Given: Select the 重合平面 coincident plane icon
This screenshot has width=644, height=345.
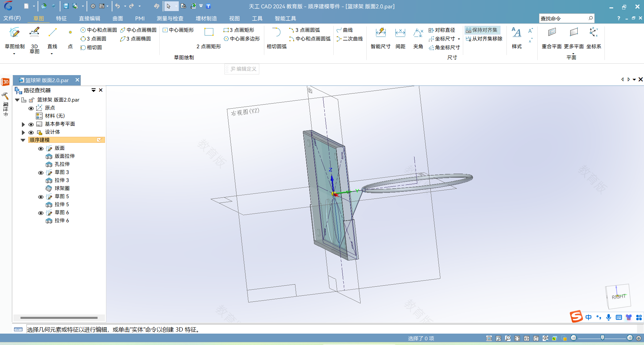Looking at the screenshot, I should point(552,33).
